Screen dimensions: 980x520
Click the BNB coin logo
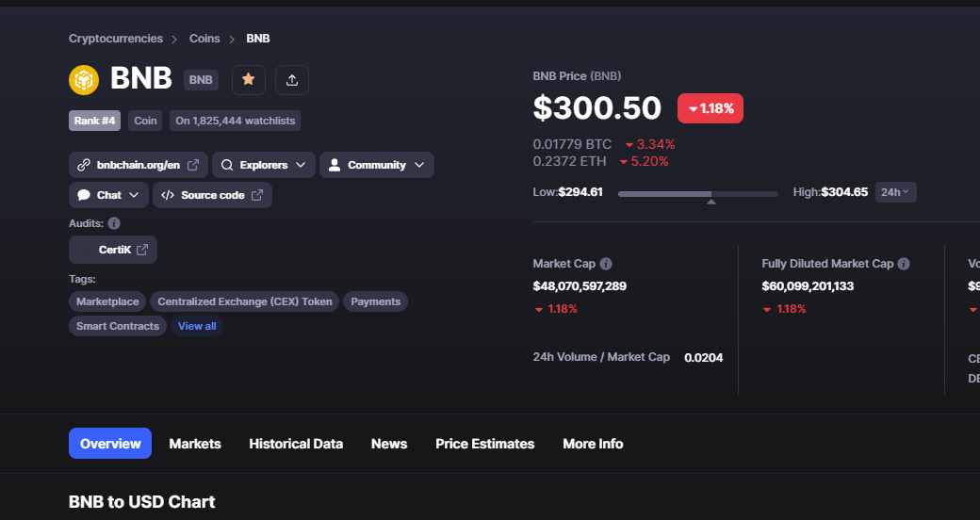pos(84,80)
